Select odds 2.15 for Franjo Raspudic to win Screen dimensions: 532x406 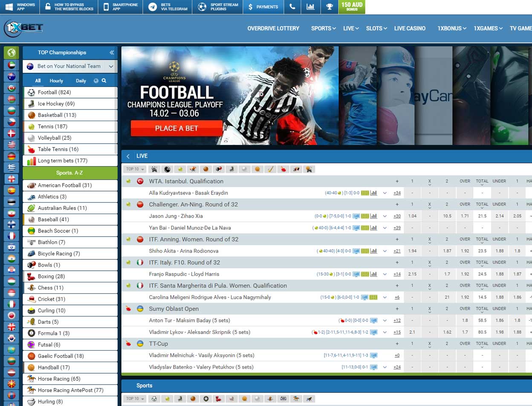[412, 274]
